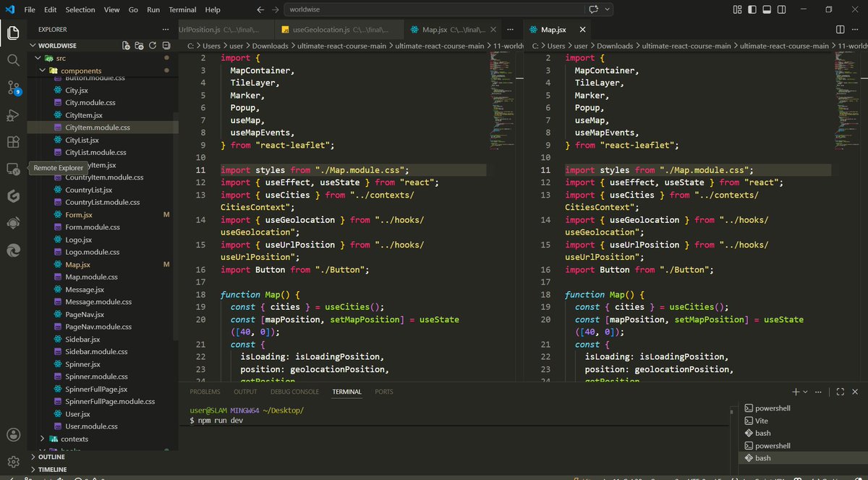The image size is (868, 480).
Task: Expand the TIMELINE section
Action: click(x=52, y=469)
